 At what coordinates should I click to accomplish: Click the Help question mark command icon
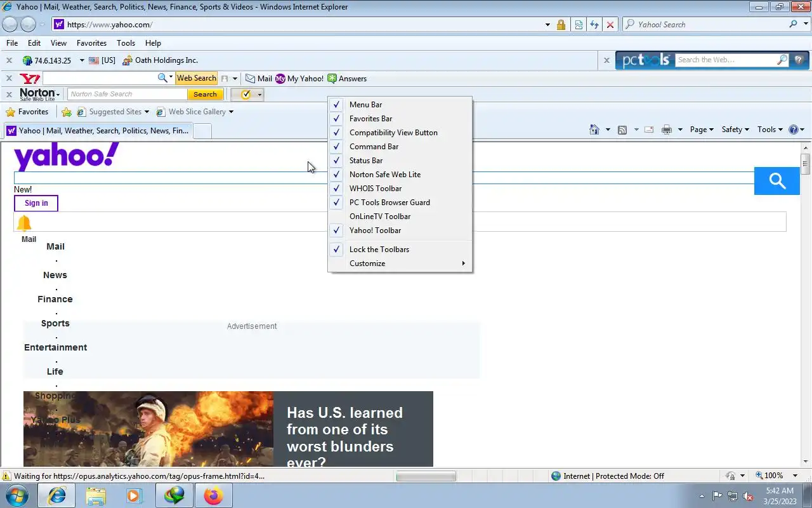[x=793, y=130]
